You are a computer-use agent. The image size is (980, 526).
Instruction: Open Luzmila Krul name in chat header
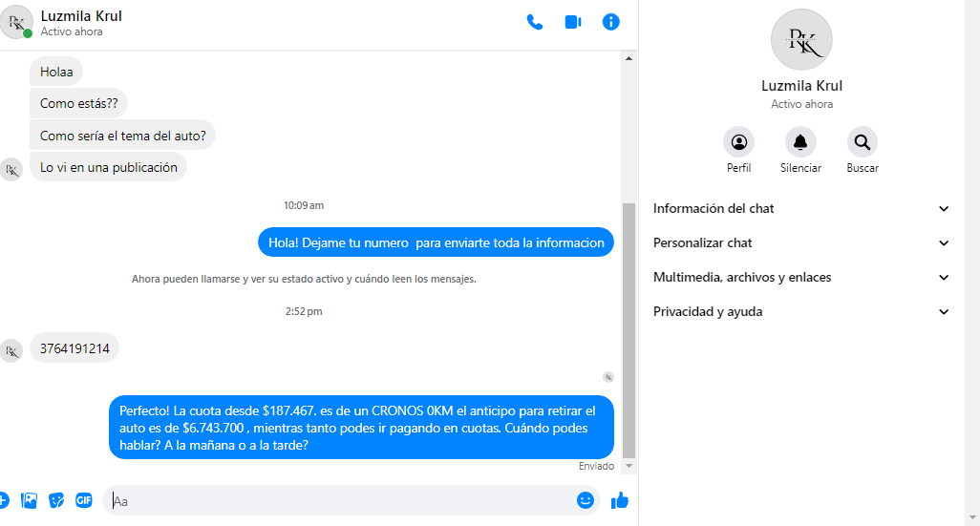(81, 16)
